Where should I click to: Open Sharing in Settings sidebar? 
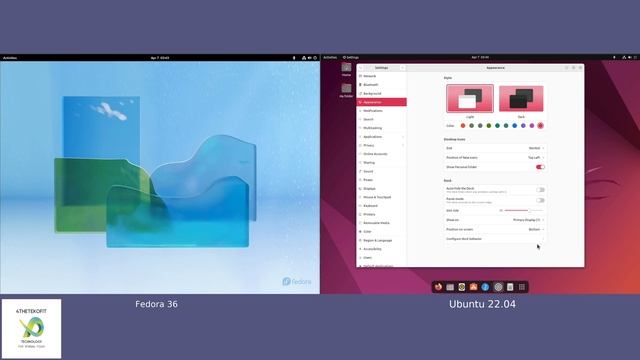(382, 162)
